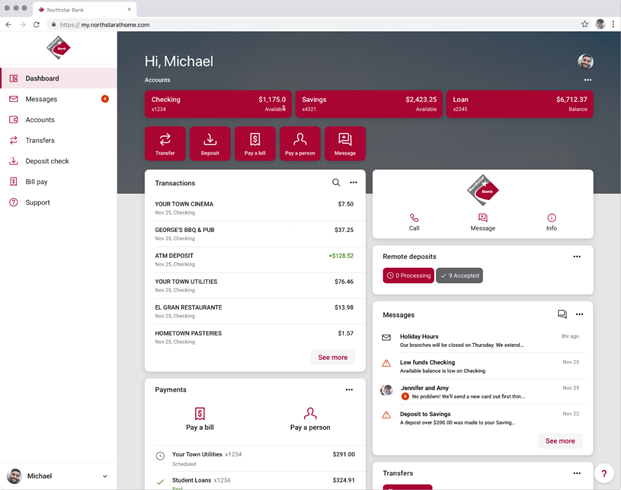Go to Accounts in the sidebar
621x490 pixels.
tap(40, 120)
